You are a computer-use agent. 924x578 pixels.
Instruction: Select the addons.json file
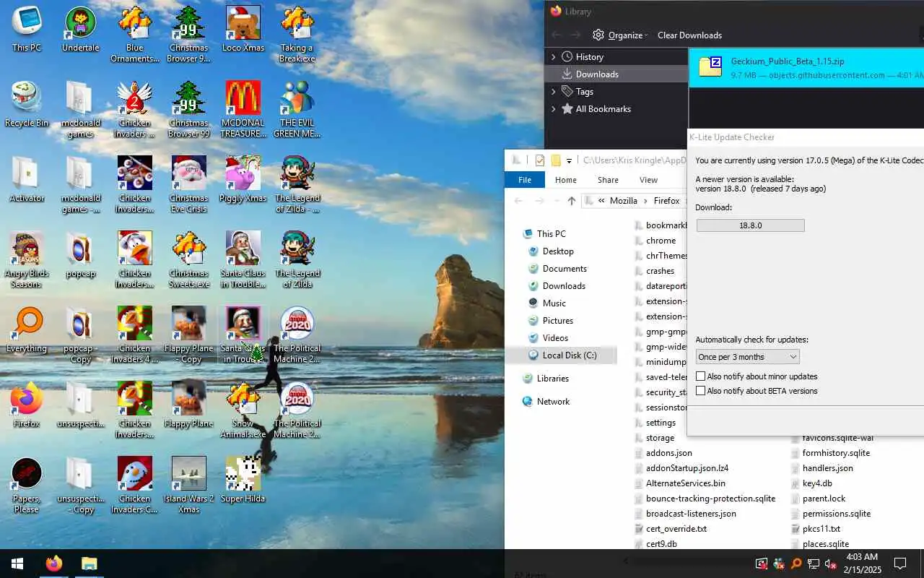tap(668, 453)
